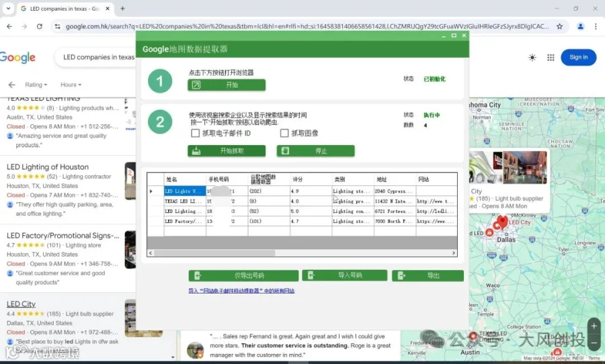This screenshot has height=364, width=605.
Task: Select the LED Factory/... row cell
Action: pos(185,221)
